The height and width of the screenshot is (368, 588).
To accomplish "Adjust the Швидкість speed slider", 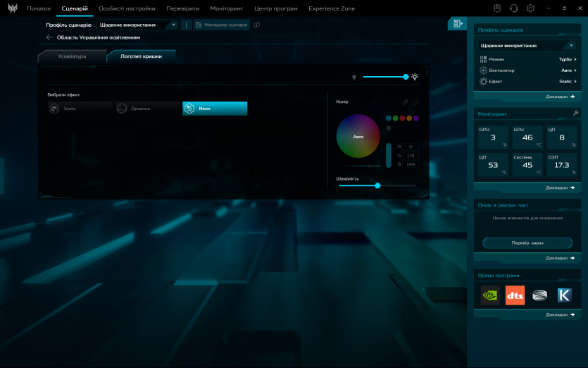I will (x=377, y=185).
